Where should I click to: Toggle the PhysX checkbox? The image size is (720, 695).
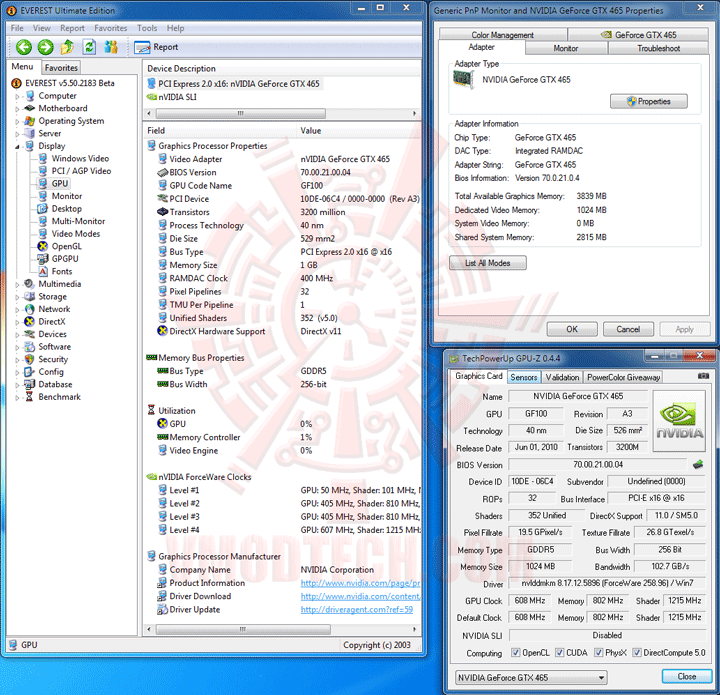click(598, 652)
